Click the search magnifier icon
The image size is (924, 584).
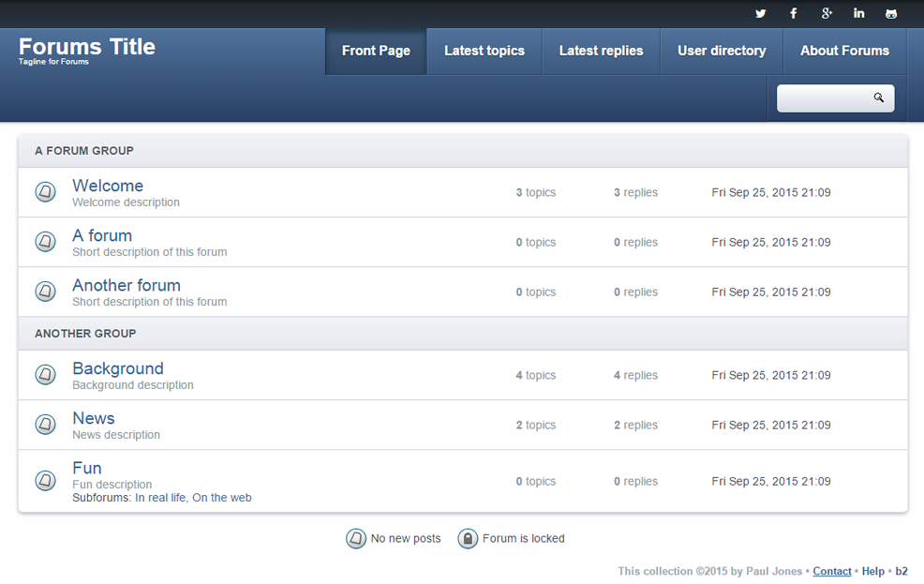coord(879,97)
